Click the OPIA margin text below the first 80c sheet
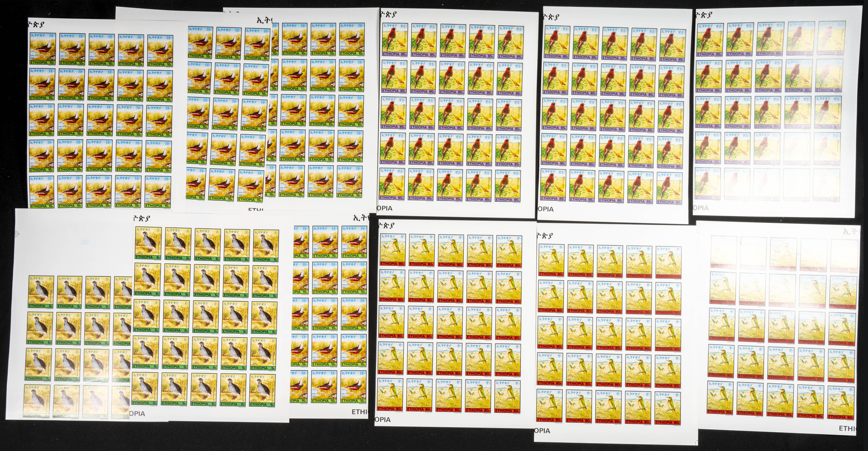 click(x=383, y=420)
